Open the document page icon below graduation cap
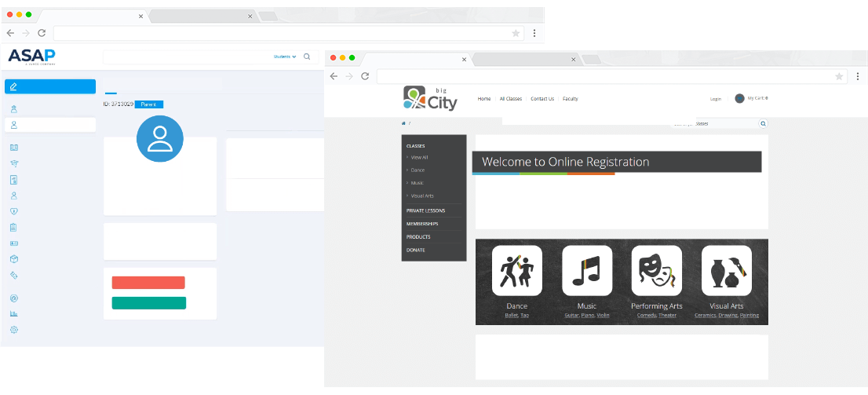 click(14, 180)
